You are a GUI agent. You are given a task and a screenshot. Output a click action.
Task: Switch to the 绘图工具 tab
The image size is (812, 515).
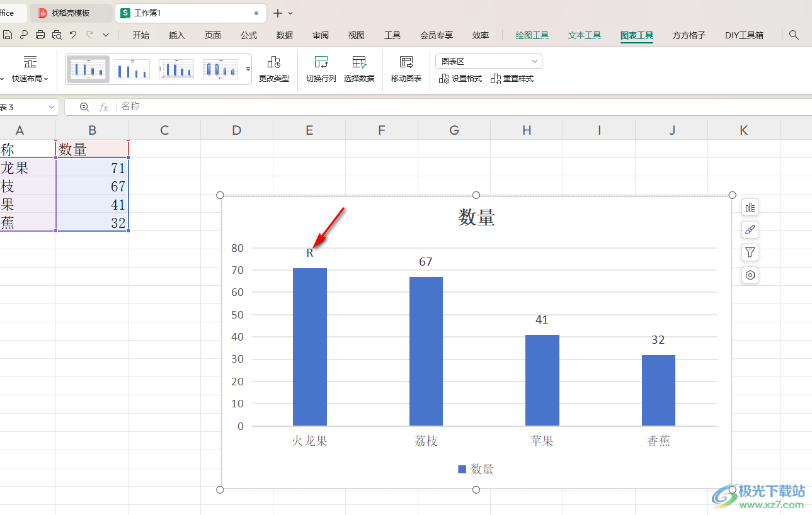pos(532,35)
